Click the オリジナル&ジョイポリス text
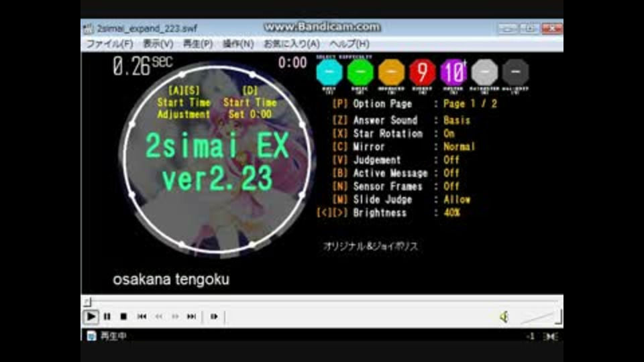Image resolution: width=644 pixels, height=362 pixels. (370, 246)
